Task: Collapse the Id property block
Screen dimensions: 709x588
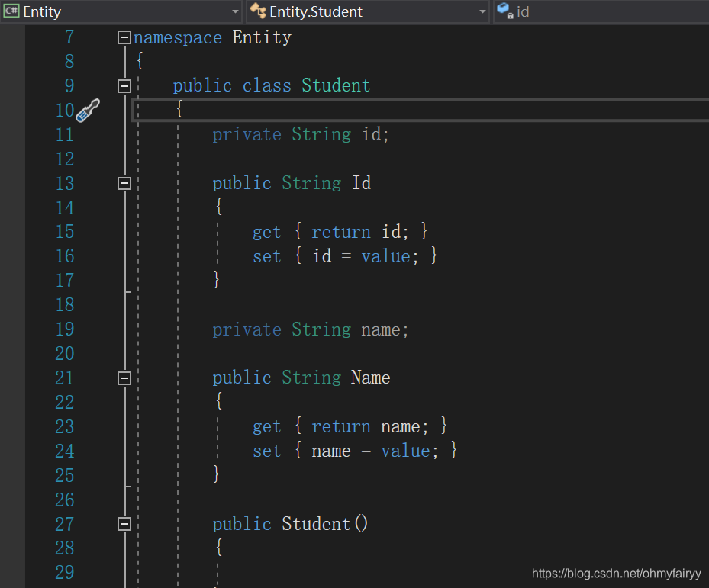Action: (x=124, y=184)
